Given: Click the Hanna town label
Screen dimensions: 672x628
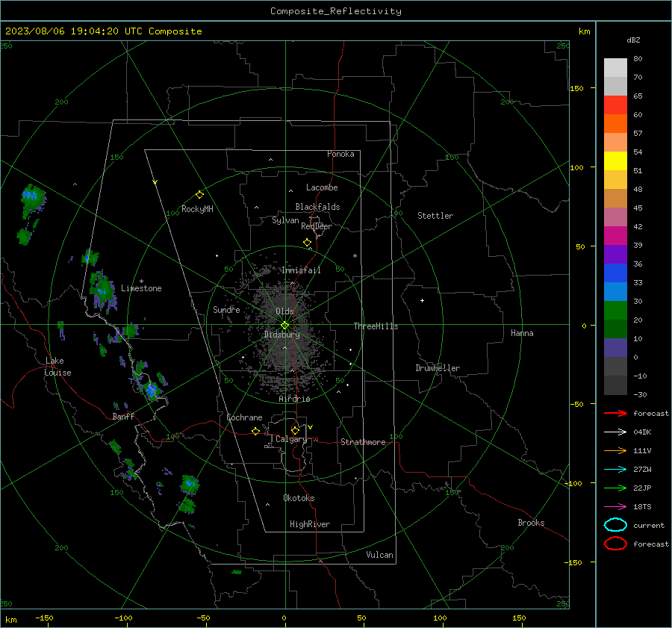Looking at the screenshot, I should click(522, 333).
